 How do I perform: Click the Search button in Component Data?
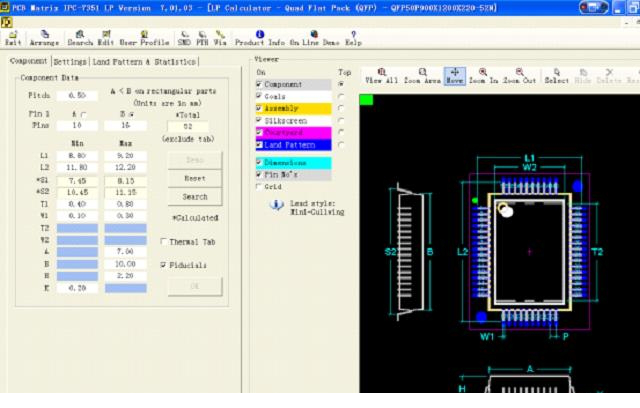[x=195, y=197]
